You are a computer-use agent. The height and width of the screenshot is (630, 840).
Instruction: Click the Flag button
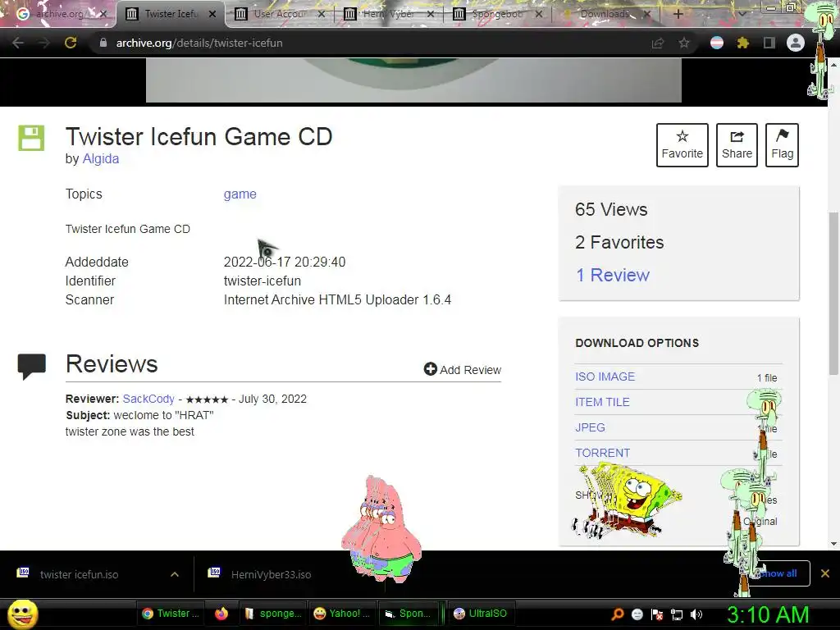782,145
